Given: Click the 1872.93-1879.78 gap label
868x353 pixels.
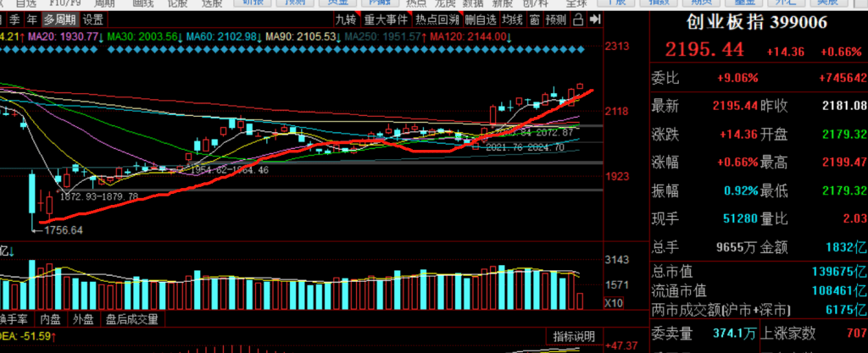Looking at the screenshot, I should tap(99, 196).
